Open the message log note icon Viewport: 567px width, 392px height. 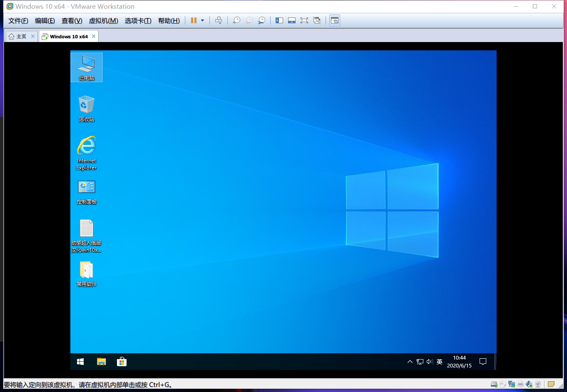coord(551,385)
